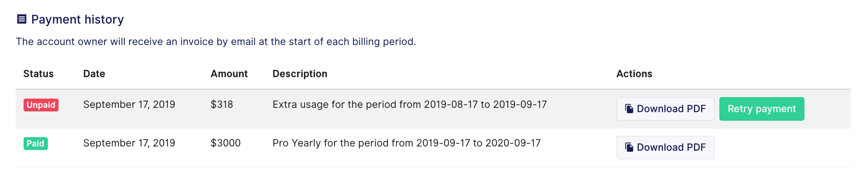Click the $3000 amount cell
The height and width of the screenshot is (185, 868).
tap(225, 143)
